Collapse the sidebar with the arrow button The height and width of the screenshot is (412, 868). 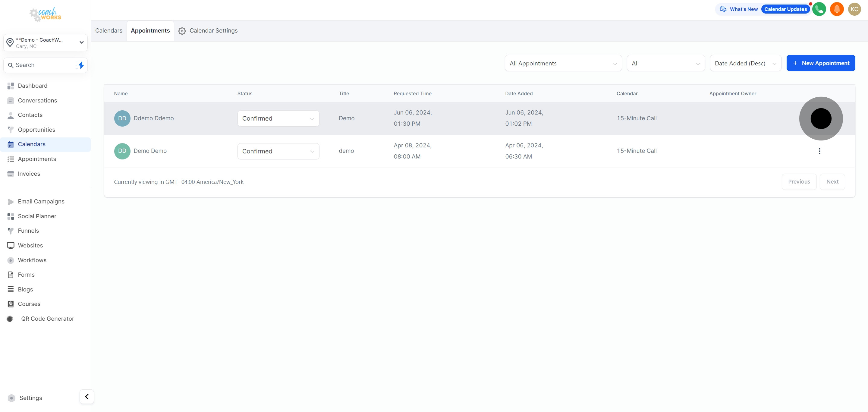[86, 397]
